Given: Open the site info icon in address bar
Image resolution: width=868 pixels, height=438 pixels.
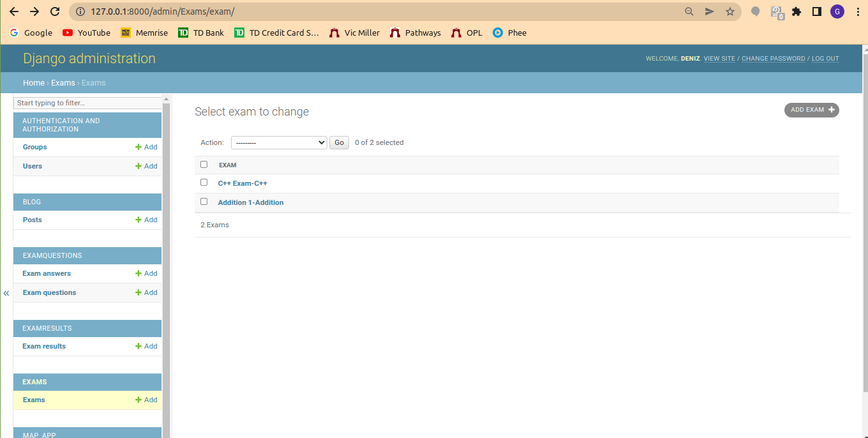Looking at the screenshot, I should coord(80,11).
